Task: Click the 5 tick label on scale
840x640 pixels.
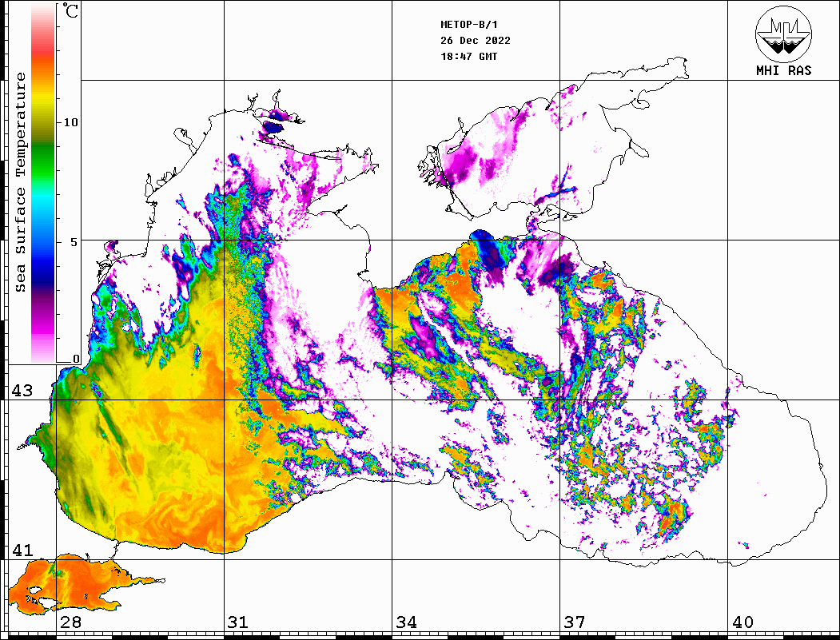Action: point(74,242)
